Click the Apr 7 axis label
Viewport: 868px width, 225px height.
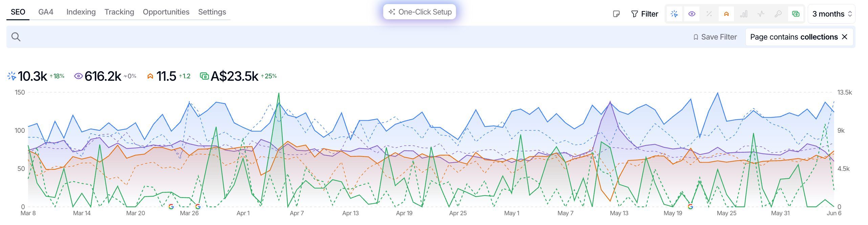pyautogui.click(x=297, y=213)
